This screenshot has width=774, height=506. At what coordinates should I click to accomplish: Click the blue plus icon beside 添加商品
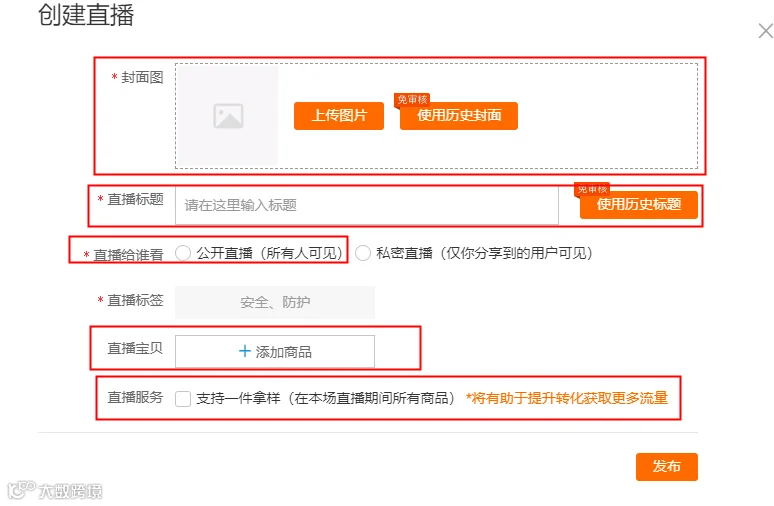pos(245,351)
